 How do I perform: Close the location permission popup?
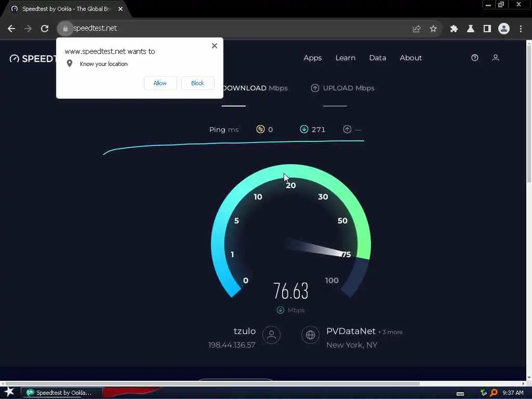coord(215,46)
